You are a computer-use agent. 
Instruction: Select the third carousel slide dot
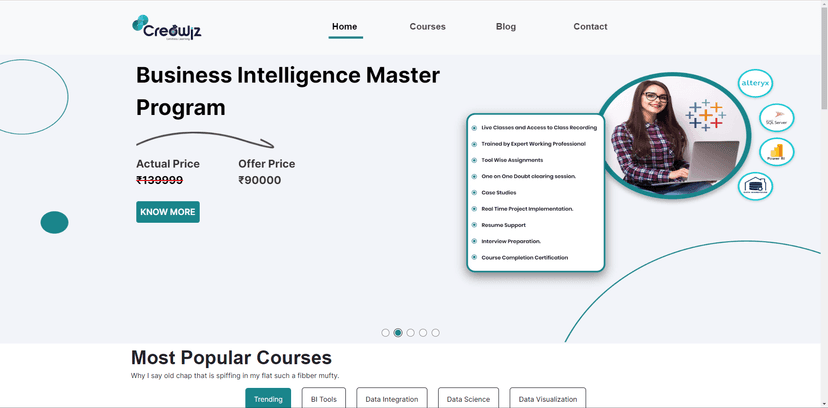[410, 333]
